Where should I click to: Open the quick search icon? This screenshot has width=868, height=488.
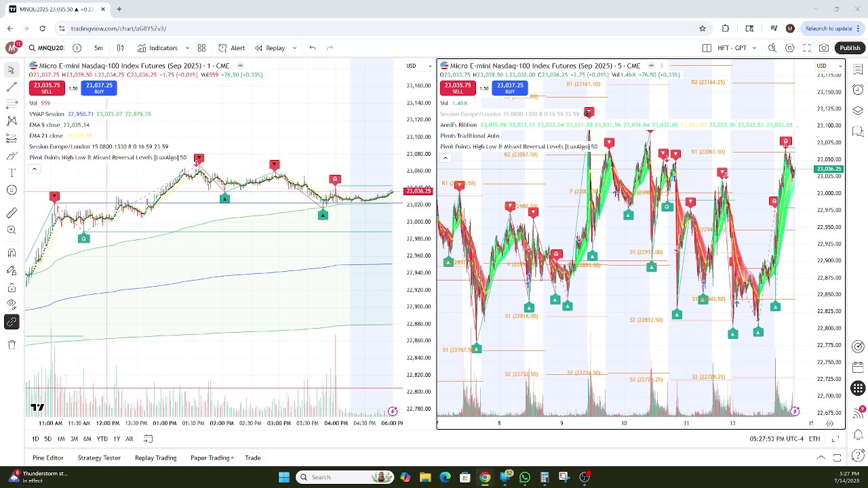click(x=772, y=48)
